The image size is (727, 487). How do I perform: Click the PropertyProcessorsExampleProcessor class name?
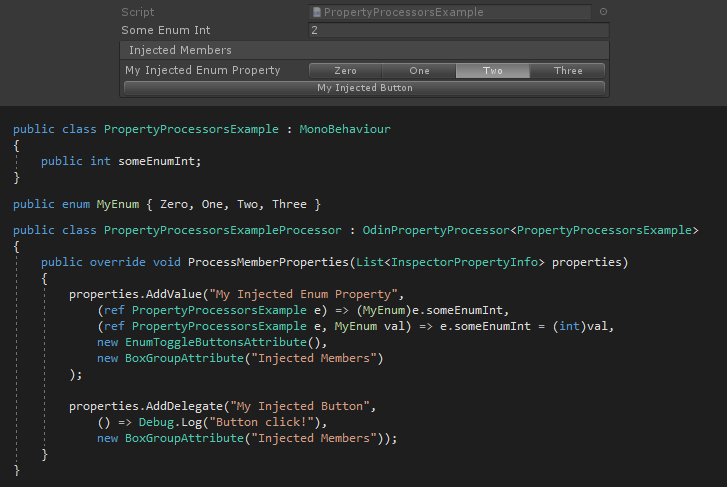pyautogui.click(x=223, y=231)
